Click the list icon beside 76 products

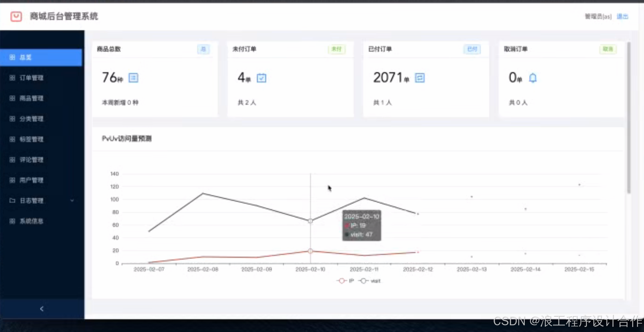coord(133,78)
